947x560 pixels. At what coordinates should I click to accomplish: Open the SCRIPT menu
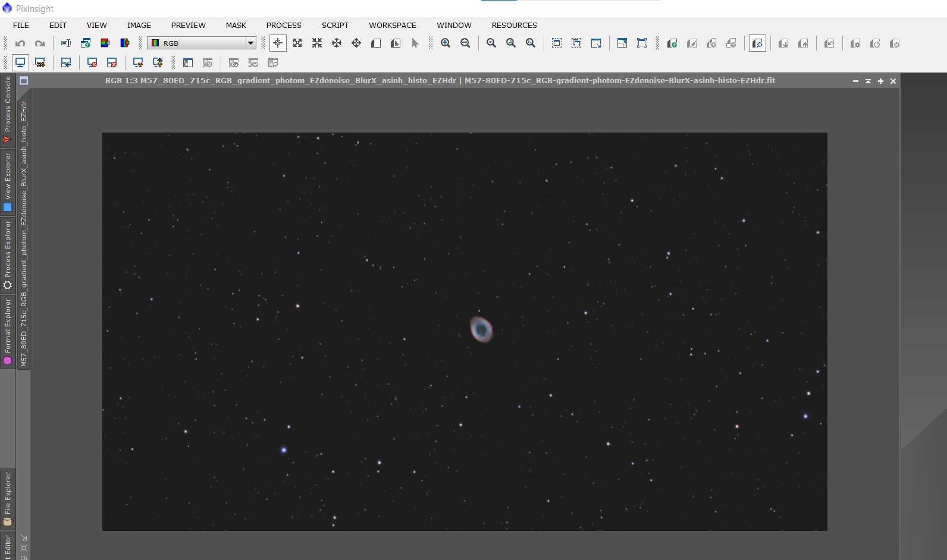tap(335, 25)
